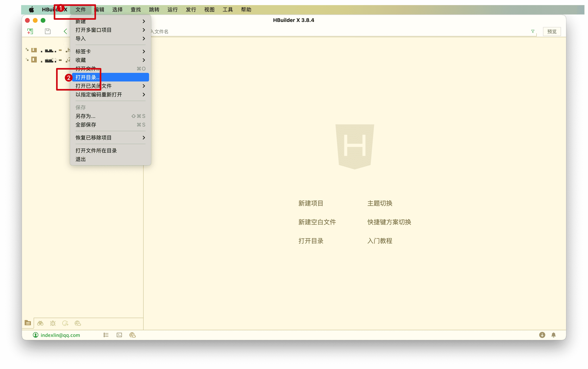Open the 跳转 menu in menu bar
The image size is (588, 369).
click(x=154, y=10)
